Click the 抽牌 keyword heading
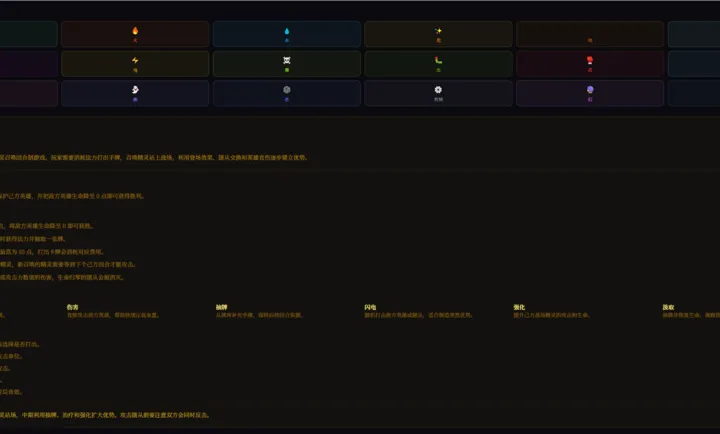Image resolution: width=720 pixels, height=434 pixels. click(x=221, y=307)
